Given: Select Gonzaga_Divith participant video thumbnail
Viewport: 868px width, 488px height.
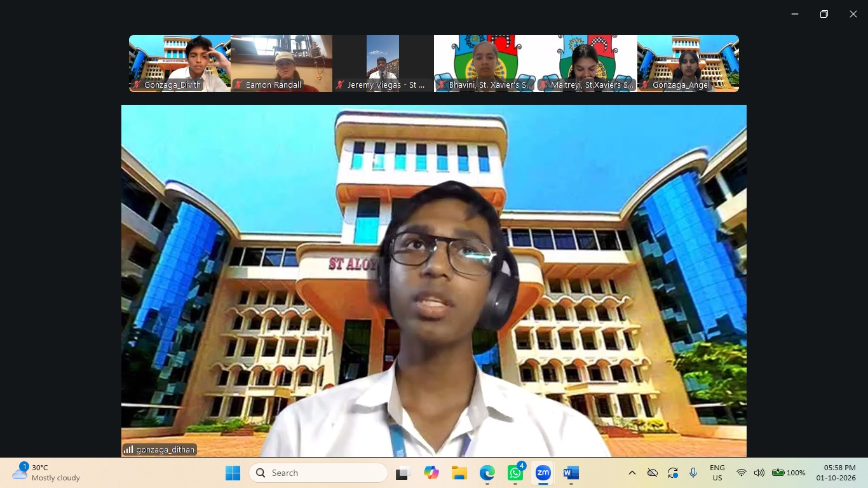Looking at the screenshot, I should (x=180, y=64).
